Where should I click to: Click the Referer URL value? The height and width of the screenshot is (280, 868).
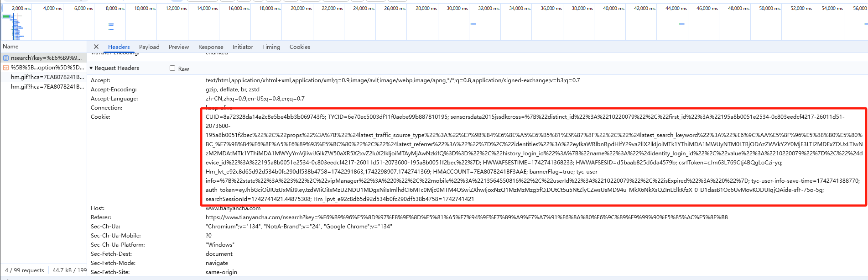pyautogui.click(x=466, y=217)
